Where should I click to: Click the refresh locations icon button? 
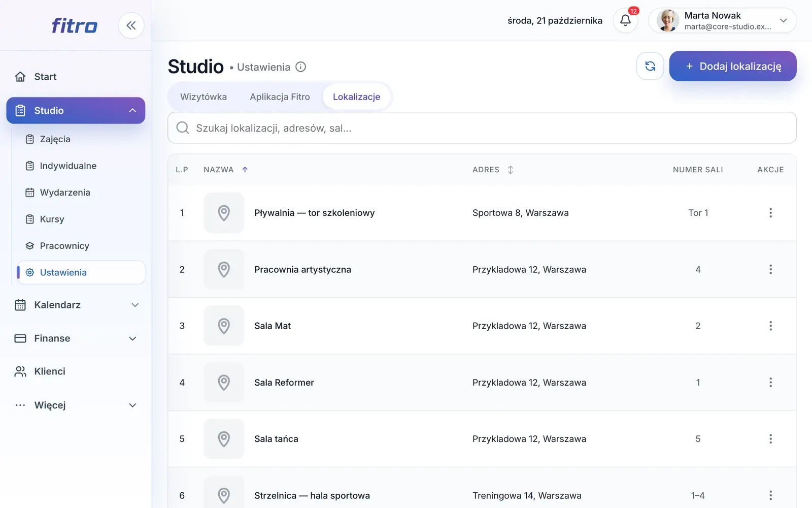(650, 66)
